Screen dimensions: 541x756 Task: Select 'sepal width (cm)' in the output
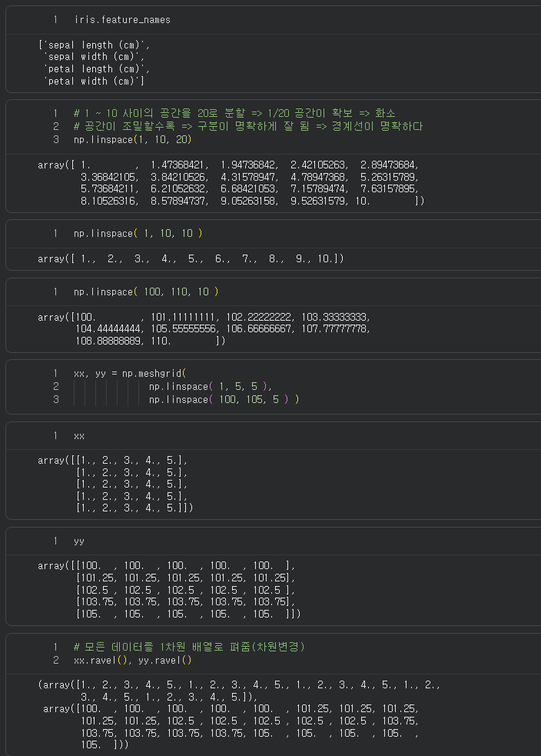pos(94,57)
